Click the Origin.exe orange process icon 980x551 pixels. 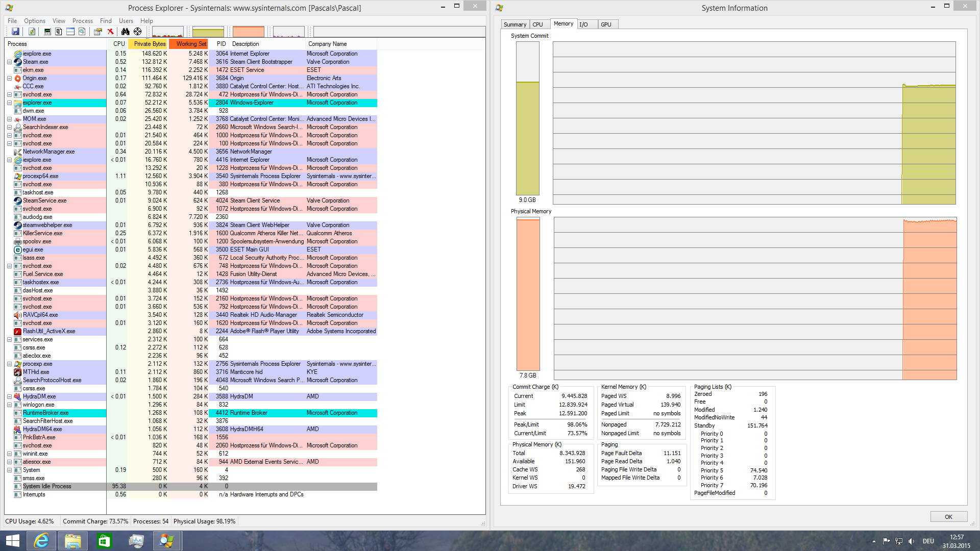pyautogui.click(x=18, y=78)
